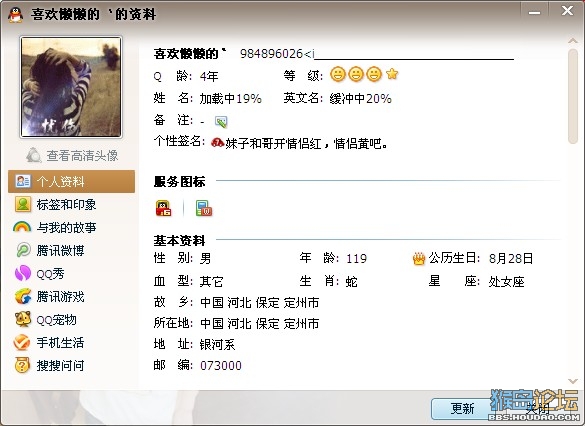
Task: Click the 更新 button
Action: [x=462, y=408]
